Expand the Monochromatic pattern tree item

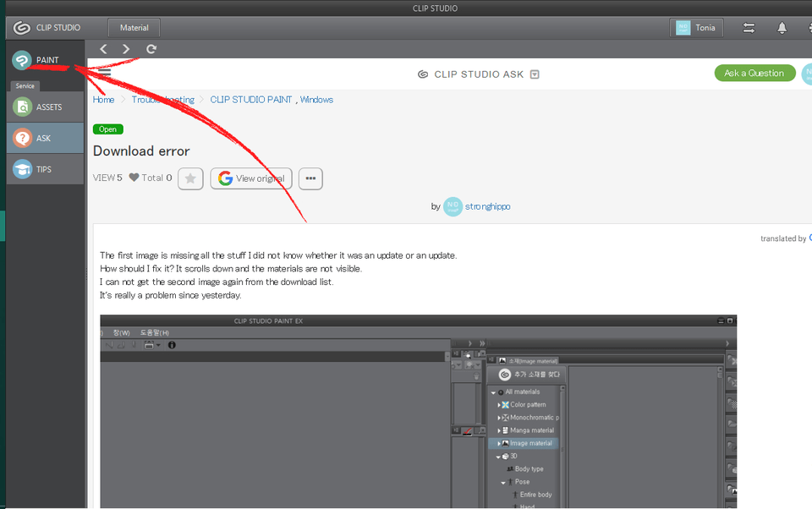coord(499,418)
